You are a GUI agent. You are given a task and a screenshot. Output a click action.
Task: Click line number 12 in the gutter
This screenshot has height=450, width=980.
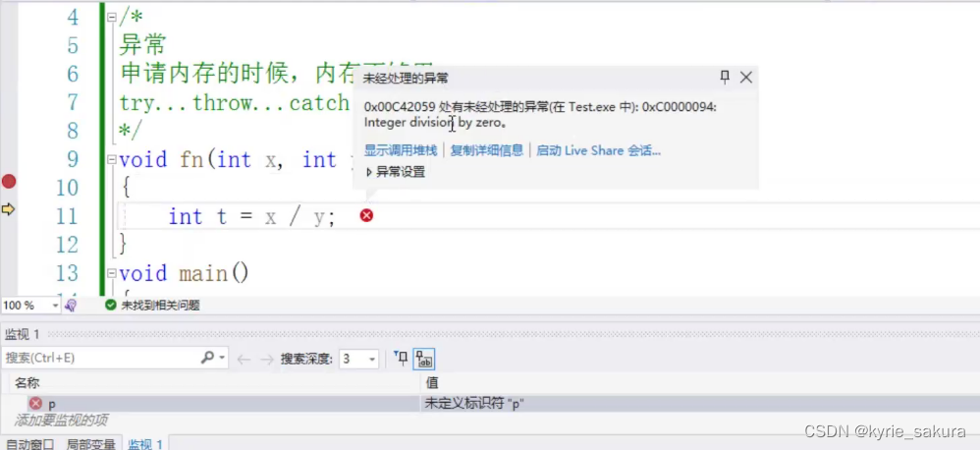67,245
